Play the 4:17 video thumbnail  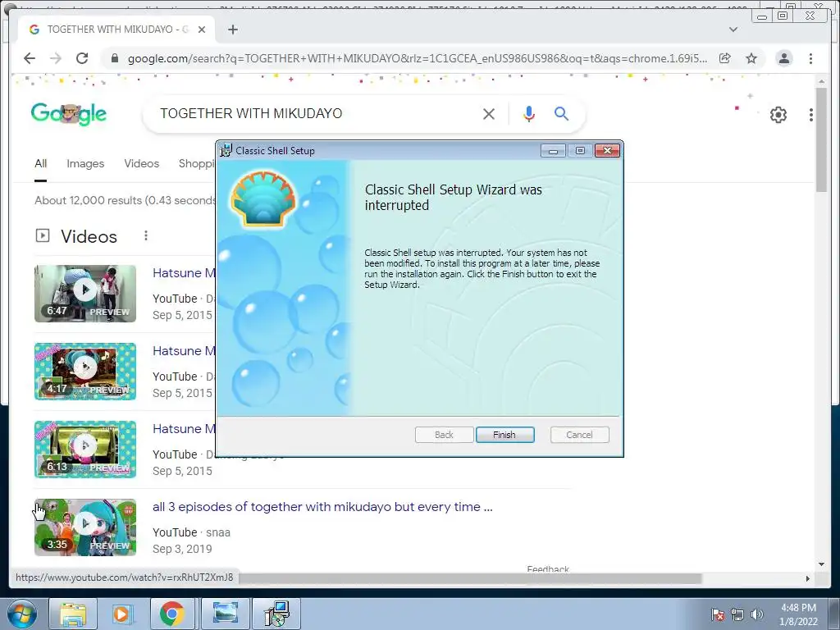85,372
